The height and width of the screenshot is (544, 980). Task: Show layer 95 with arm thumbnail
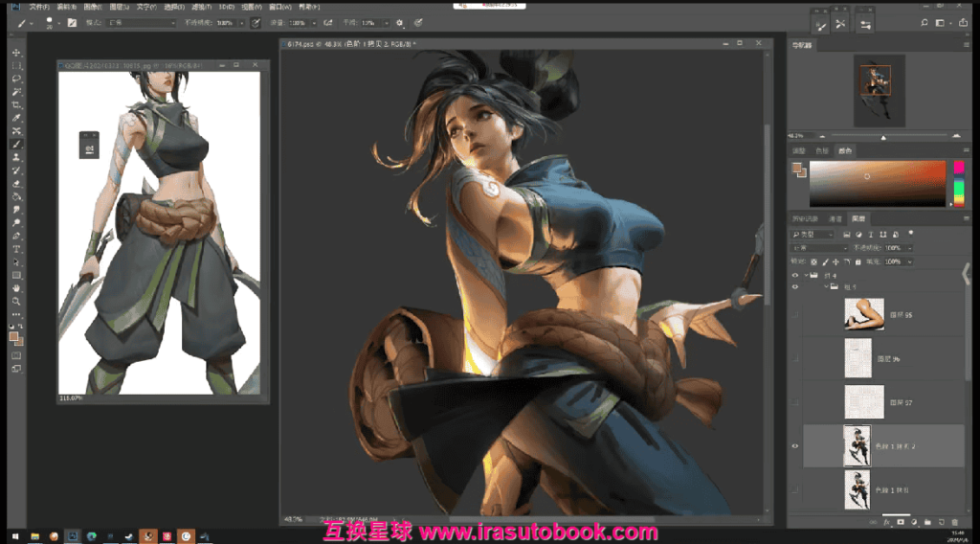click(x=795, y=315)
